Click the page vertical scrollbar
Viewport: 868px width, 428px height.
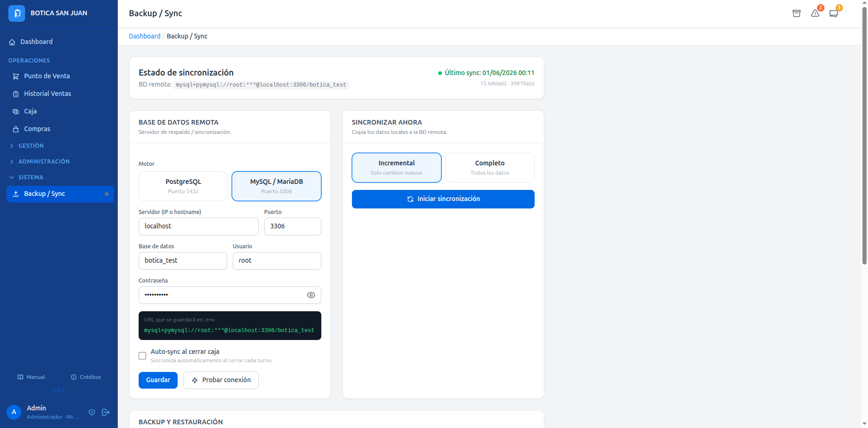point(864,135)
